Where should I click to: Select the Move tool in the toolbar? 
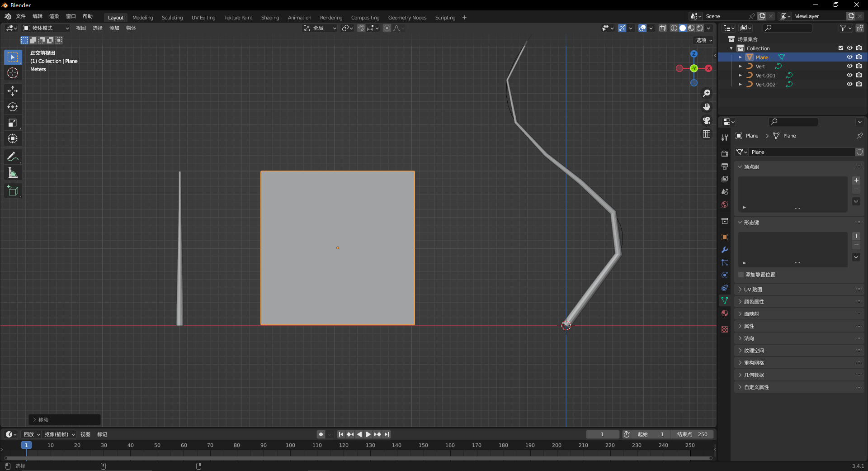(x=13, y=91)
